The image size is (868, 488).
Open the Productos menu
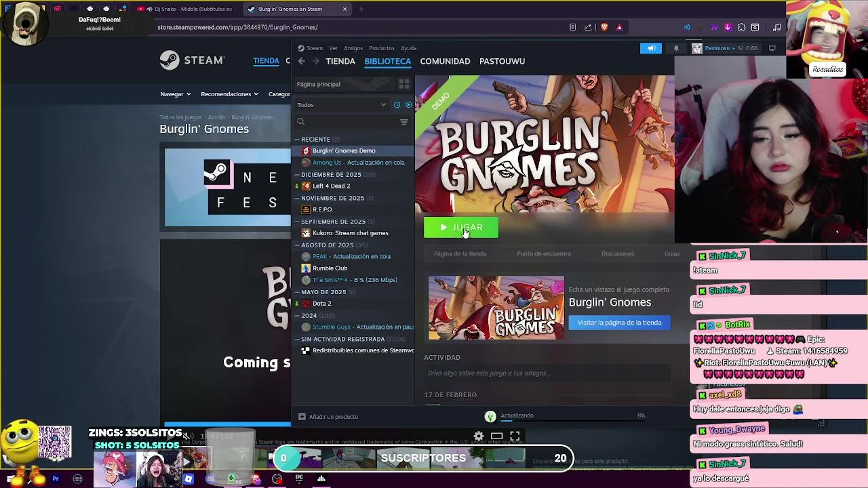pos(382,48)
